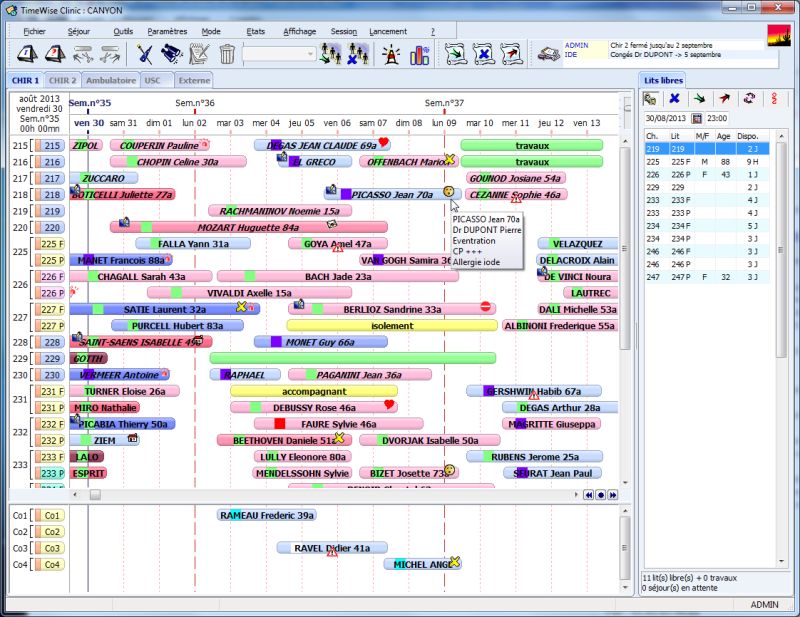Click the room 219 bed label button

[x=51, y=211]
